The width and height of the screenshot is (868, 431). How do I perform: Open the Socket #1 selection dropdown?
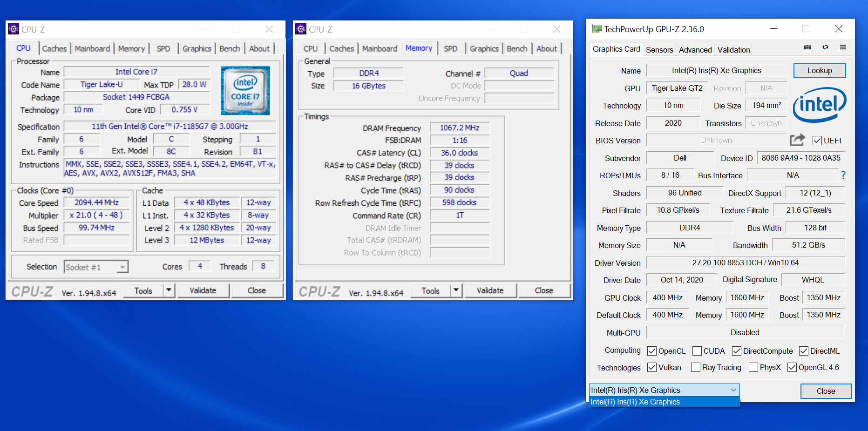(x=122, y=267)
